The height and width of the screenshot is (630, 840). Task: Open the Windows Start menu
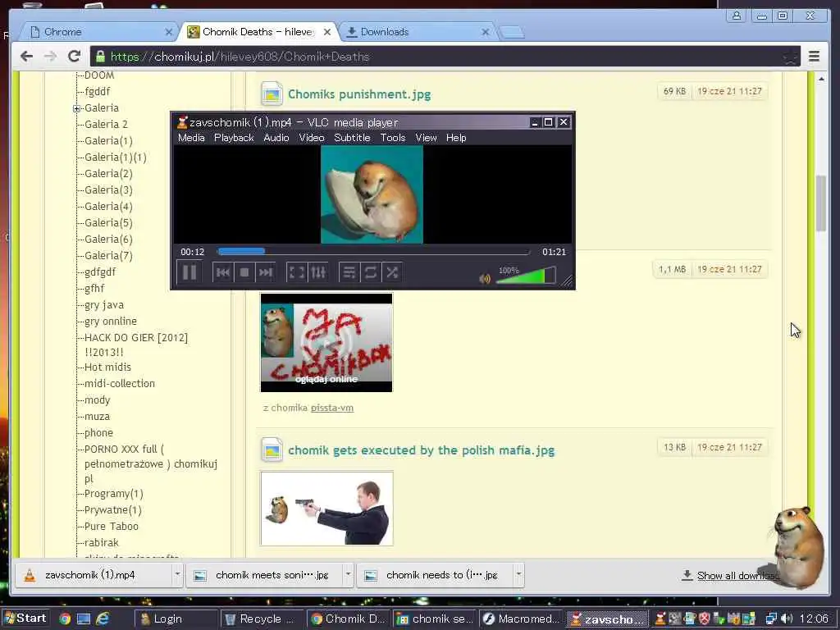[x=25, y=619]
